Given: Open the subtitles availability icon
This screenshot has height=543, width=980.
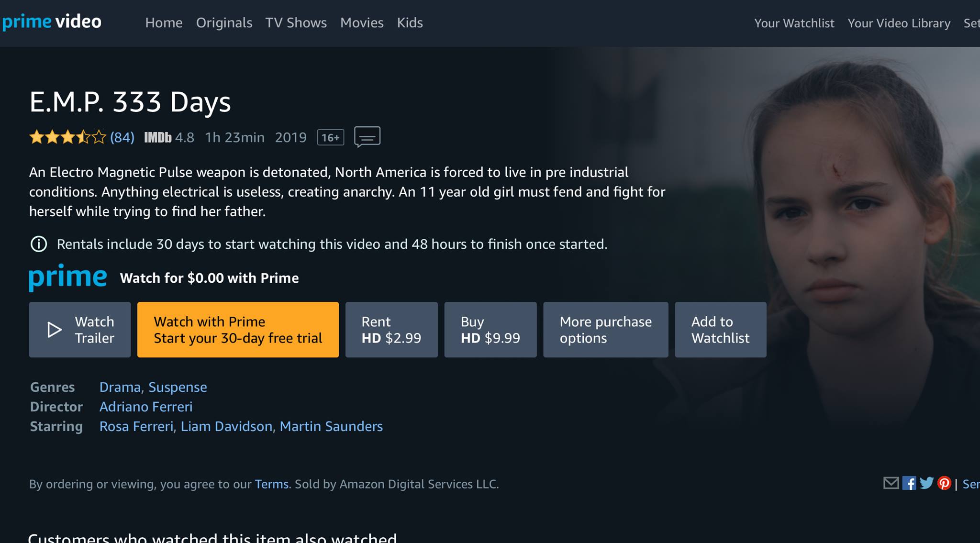Looking at the screenshot, I should pyautogui.click(x=367, y=137).
